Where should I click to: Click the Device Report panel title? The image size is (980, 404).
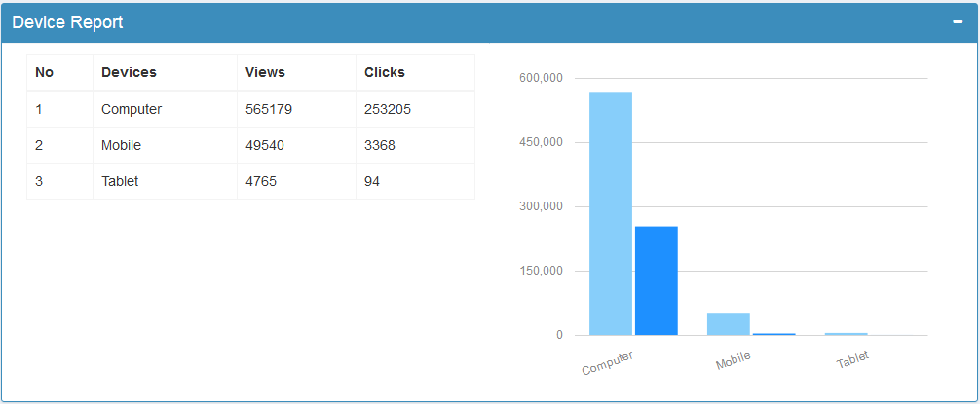click(x=67, y=22)
